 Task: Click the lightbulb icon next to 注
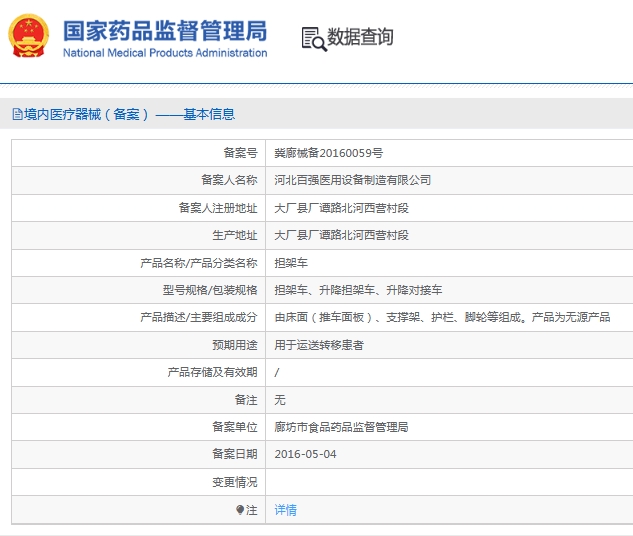240,510
